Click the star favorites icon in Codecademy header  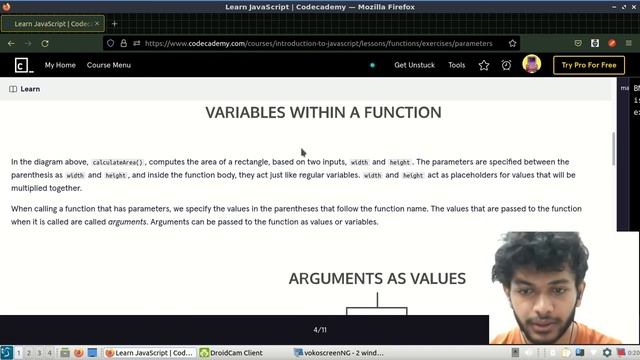click(484, 65)
